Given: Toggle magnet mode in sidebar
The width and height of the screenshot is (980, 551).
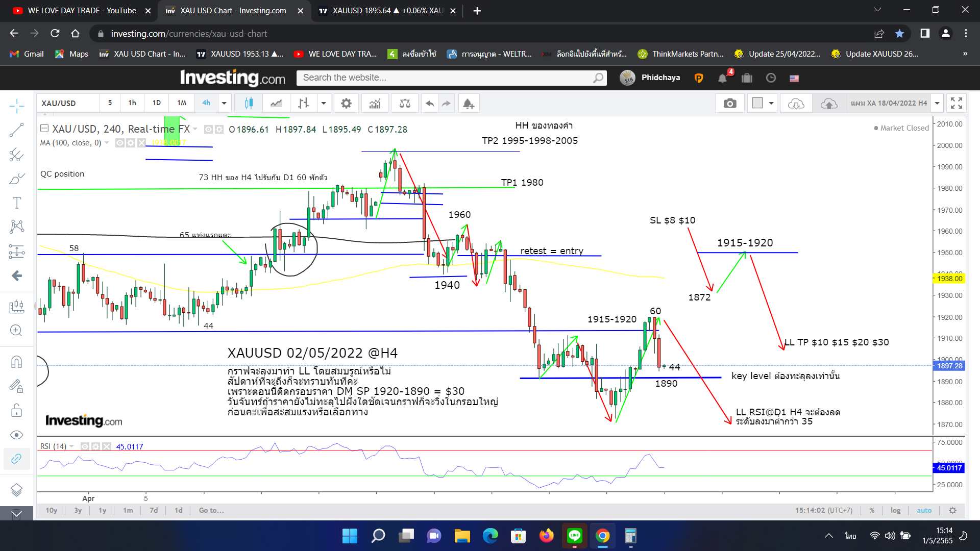Looking at the screenshot, I should pos(16,362).
